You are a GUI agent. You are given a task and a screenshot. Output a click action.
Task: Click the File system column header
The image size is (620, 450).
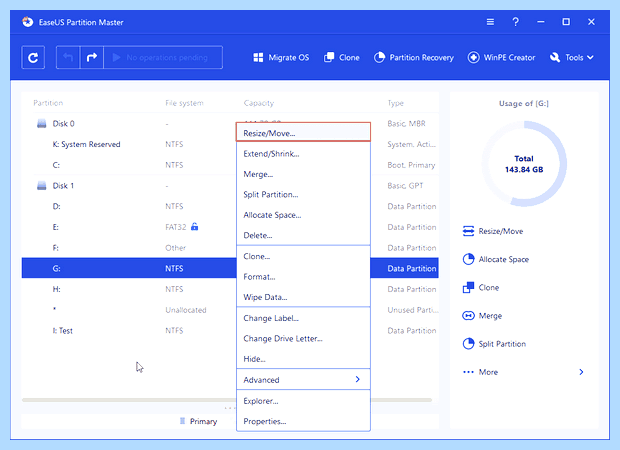[x=184, y=103]
